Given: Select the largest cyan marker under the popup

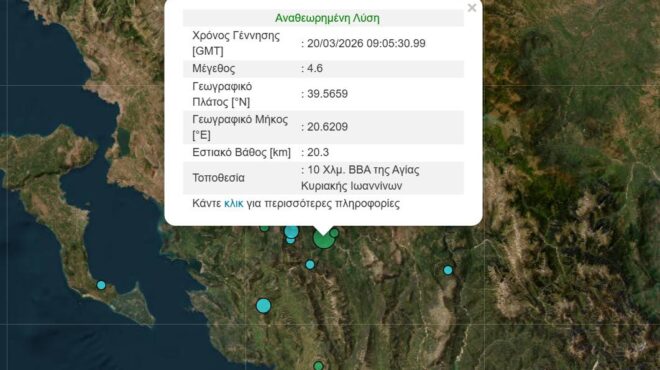Looking at the screenshot, I should coord(291,232).
